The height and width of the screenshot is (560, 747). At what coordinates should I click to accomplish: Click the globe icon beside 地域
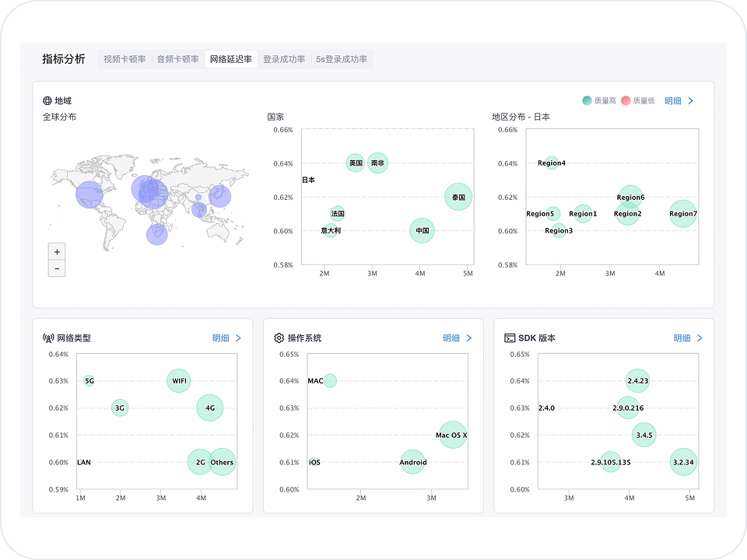click(47, 100)
